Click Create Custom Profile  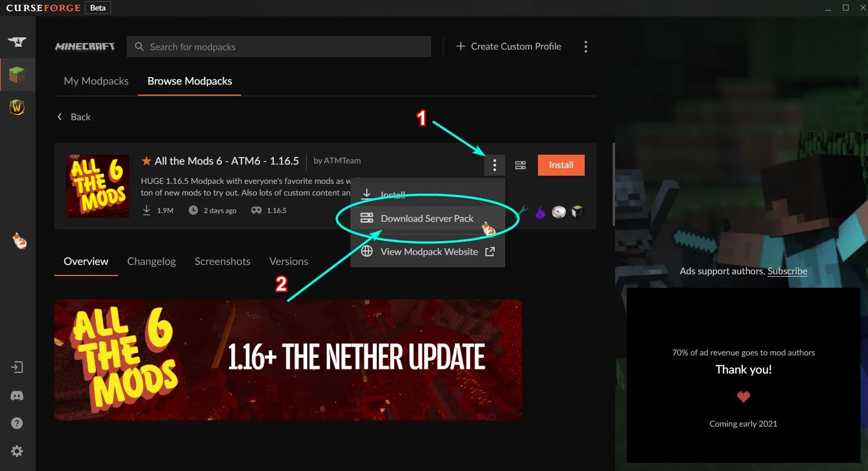tap(509, 46)
